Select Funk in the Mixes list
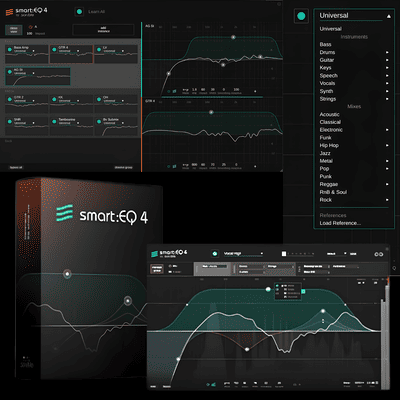Image resolution: width=400 pixels, height=400 pixels. pyautogui.click(x=325, y=138)
